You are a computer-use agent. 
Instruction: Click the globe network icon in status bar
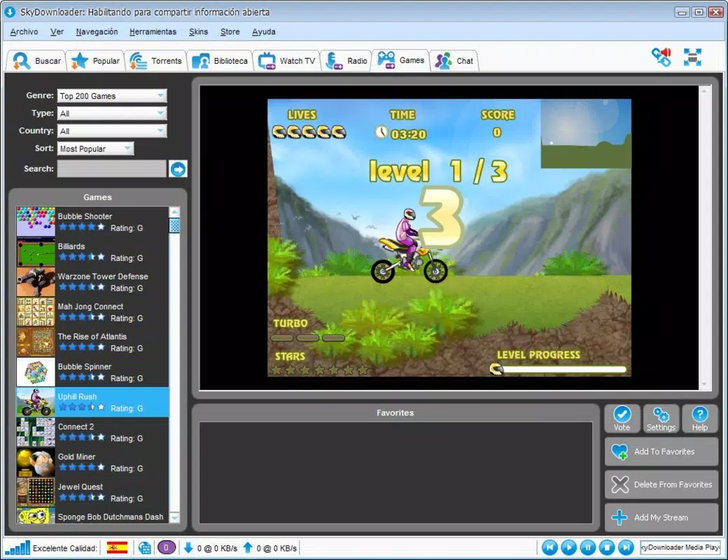click(x=144, y=548)
